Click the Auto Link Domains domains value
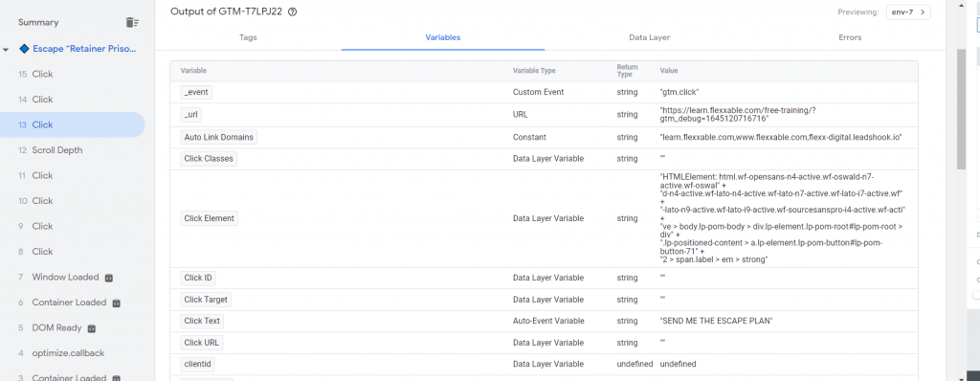The width and height of the screenshot is (980, 381). pyautogui.click(x=781, y=137)
